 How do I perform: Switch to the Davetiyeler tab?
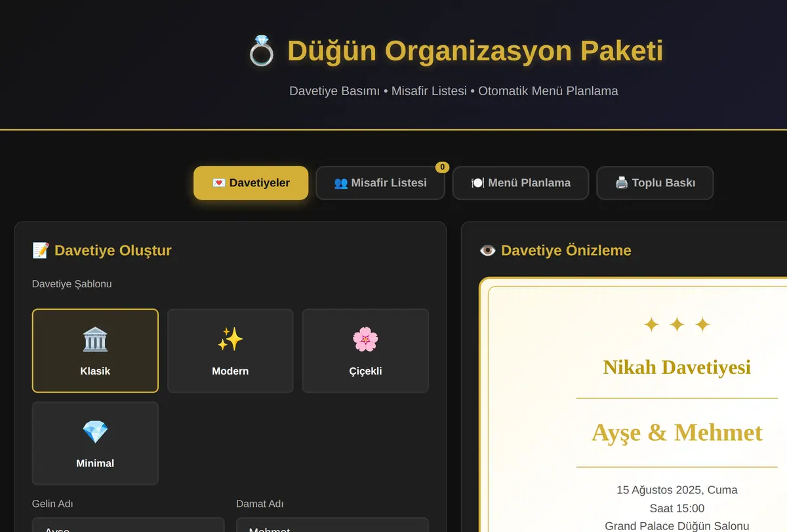251,183
